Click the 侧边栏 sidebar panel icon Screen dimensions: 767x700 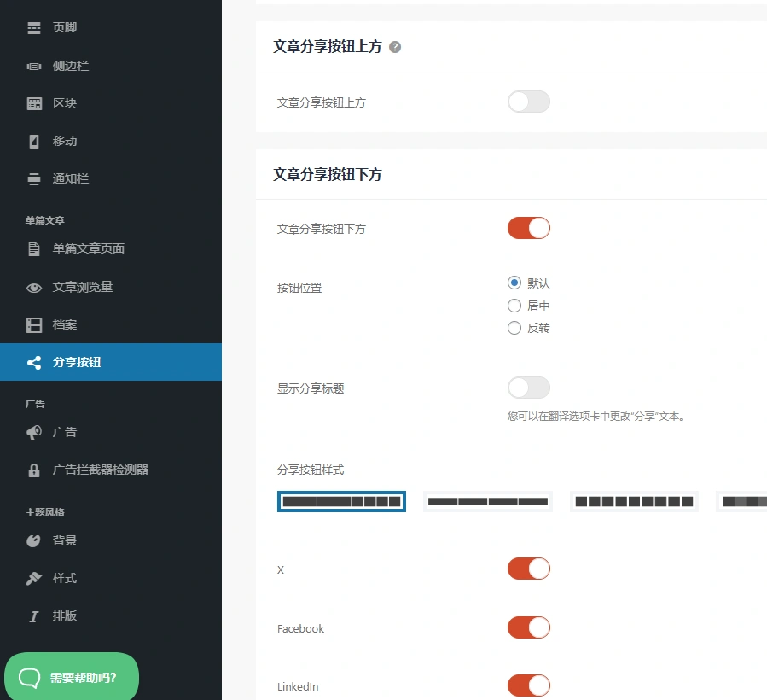click(33, 66)
